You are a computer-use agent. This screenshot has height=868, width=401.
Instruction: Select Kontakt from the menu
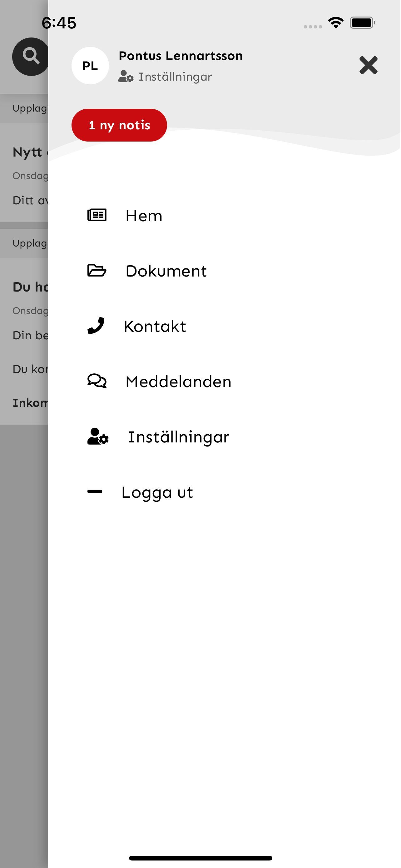tap(155, 327)
